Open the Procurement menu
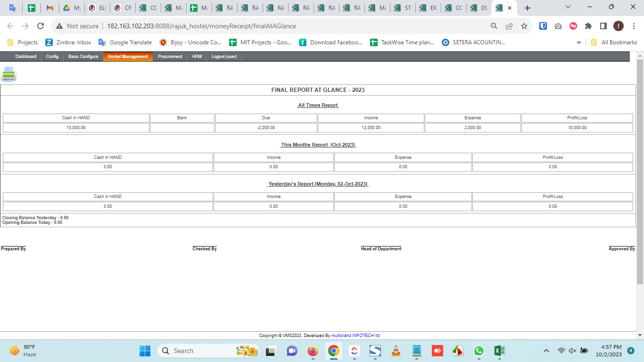This screenshot has width=644, height=362. point(170,57)
